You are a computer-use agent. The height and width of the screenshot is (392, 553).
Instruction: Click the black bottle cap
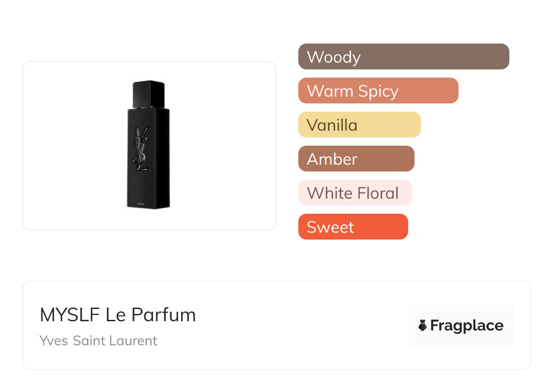[148, 94]
